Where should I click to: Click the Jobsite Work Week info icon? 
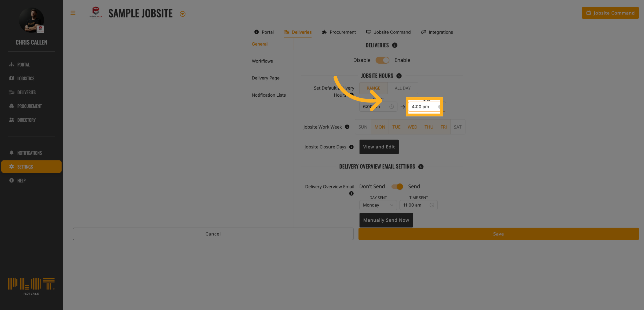[347, 127]
